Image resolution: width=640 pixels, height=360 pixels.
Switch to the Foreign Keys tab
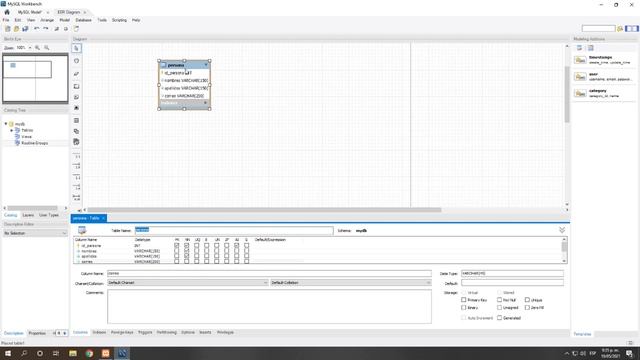tap(122, 332)
